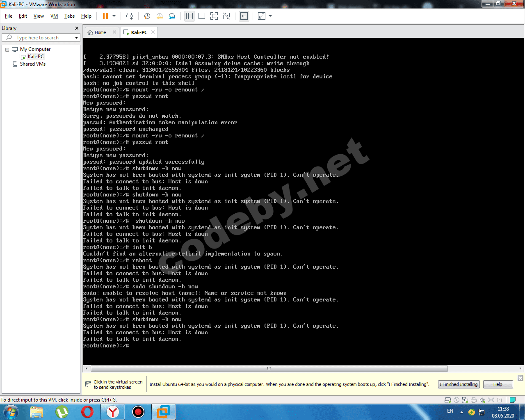Click the sound card status icon
525x420 pixels.
click(482, 400)
